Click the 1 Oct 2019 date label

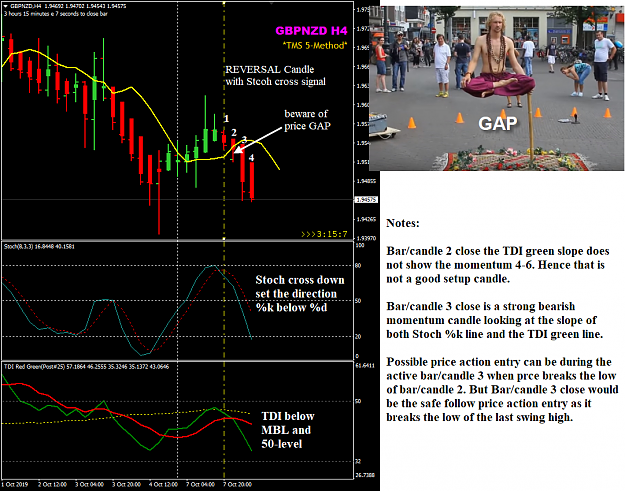tap(14, 485)
